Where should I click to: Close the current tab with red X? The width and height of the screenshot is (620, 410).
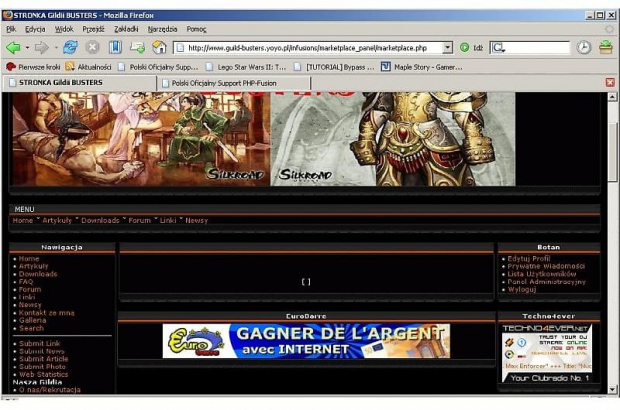[x=610, y=82]
